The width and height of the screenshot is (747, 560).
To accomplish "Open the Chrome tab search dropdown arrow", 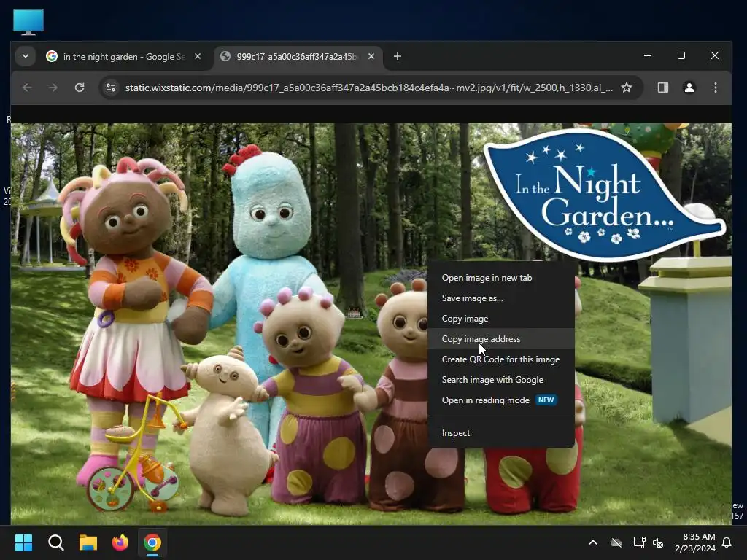I will tap(26, 56).
